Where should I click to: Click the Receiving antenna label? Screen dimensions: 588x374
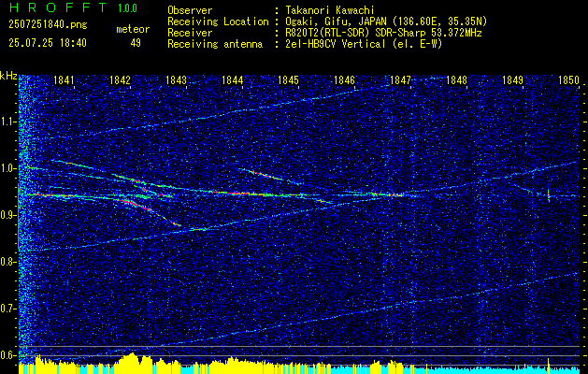tap(215, 44)
